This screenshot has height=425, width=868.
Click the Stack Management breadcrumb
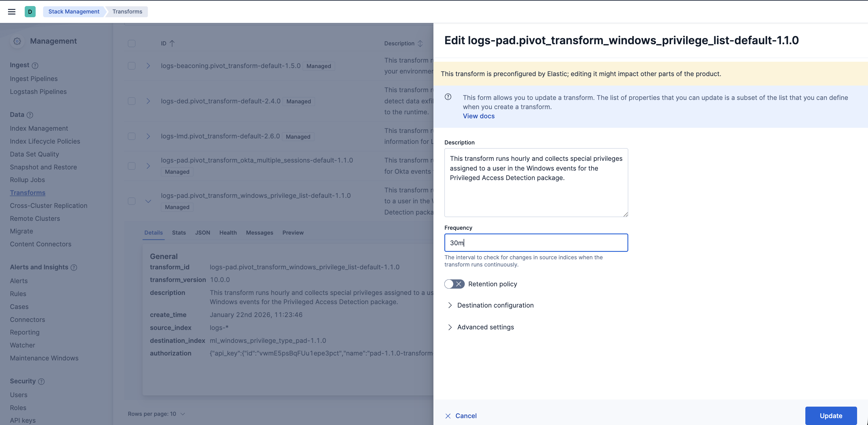pyautogui.click(x=74, y=11)
